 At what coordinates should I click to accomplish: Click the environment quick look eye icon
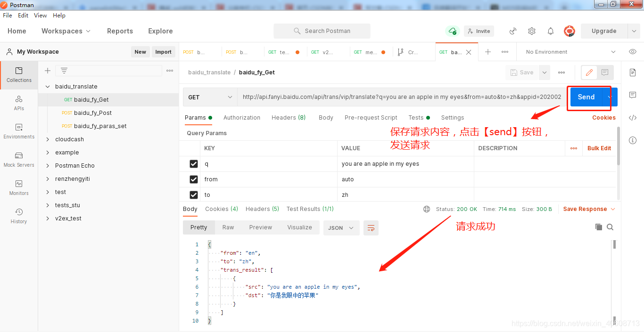click(x=633, y=52)
